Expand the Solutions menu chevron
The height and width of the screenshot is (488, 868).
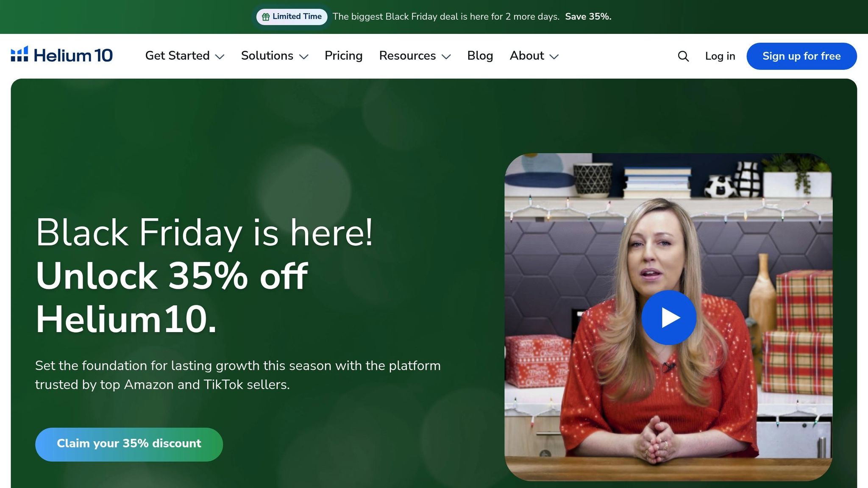[x=303, y=57]
